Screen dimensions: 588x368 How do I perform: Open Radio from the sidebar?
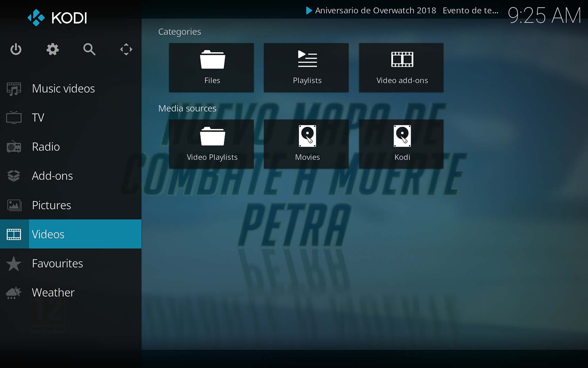(46, 147)
